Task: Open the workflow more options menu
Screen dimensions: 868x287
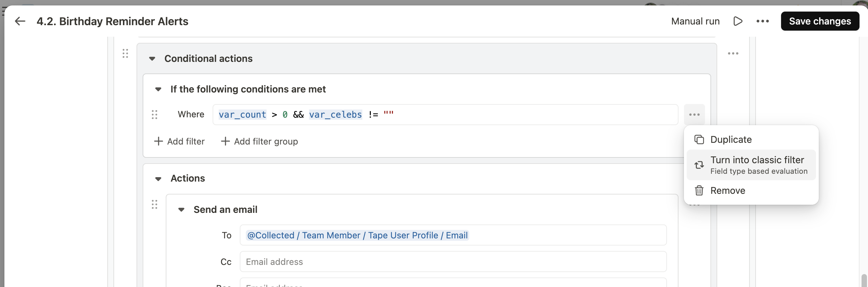Action: [762, 21]
